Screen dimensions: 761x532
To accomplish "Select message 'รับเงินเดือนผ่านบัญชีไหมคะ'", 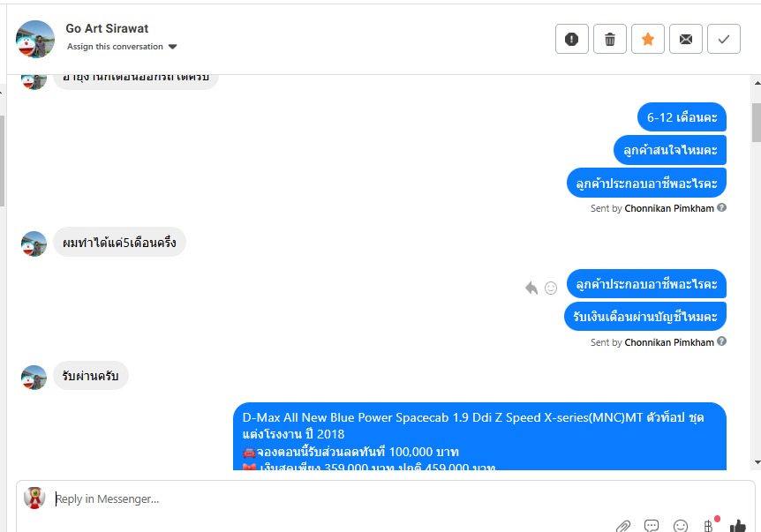I will coord(645,316).
